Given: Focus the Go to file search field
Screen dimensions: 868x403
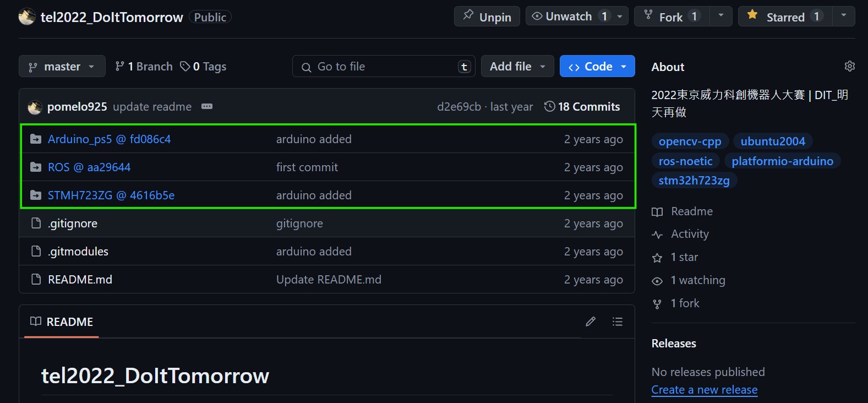Looking at the screenshot, I should coord(384,66).
